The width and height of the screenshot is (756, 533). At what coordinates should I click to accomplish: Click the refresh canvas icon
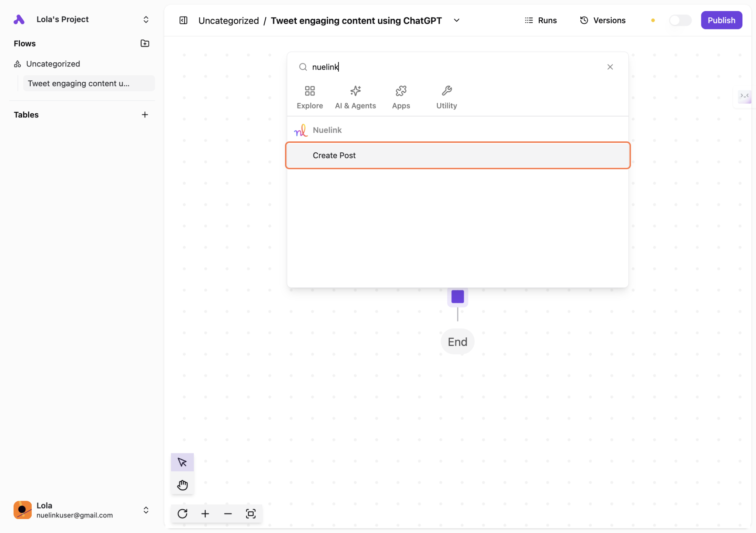click(x=182, y=513)
